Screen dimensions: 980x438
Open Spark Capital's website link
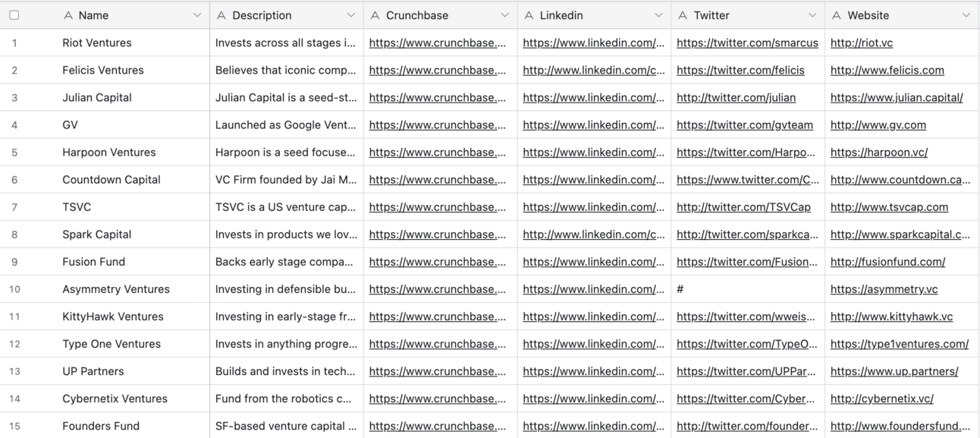pyautogui.click(x=900, y=235)
